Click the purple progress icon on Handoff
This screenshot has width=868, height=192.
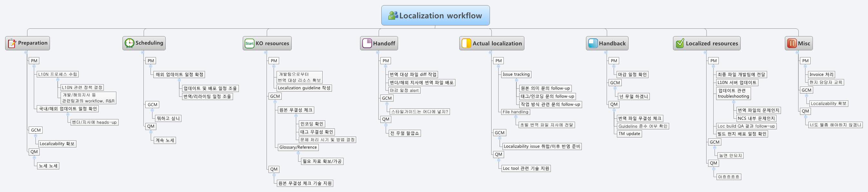(367, 43)
